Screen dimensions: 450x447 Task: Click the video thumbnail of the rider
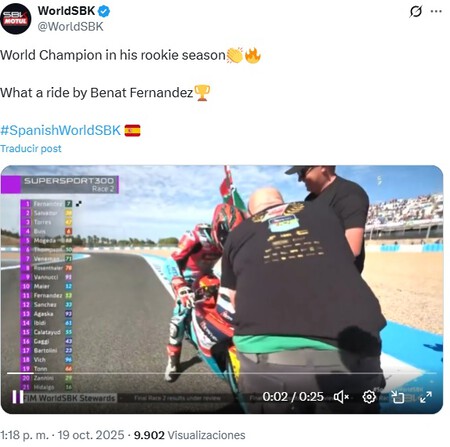pyautogui.click(x=222, y=289)
